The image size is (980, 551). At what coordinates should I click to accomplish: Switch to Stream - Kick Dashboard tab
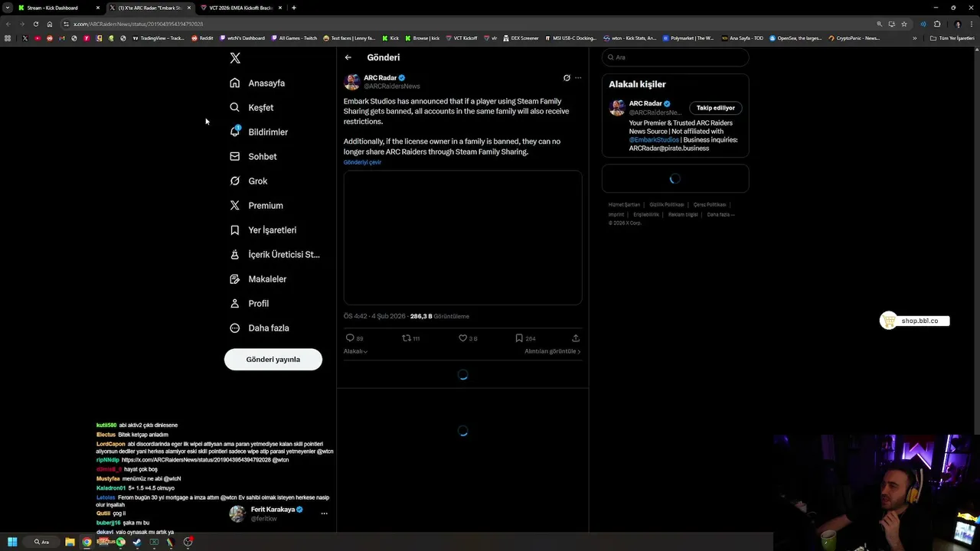click(59, 8)
